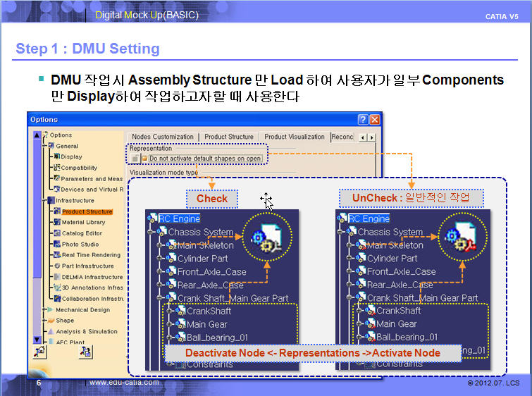Switch to the Product Visualization tab
Image resolution: width=532 pixels, height=396 pixels.
coord(295,137)
